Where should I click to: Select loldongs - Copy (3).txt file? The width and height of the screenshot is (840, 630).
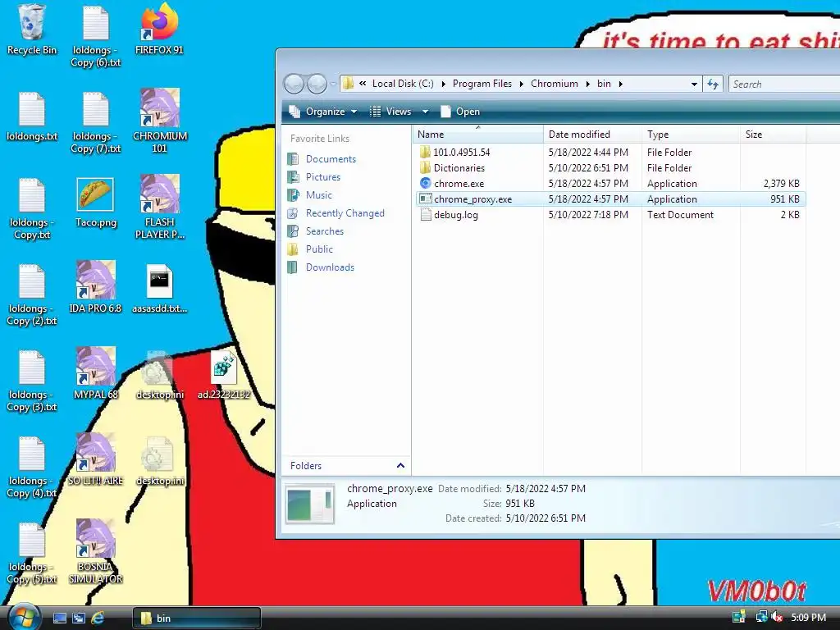tap(32, 381)
